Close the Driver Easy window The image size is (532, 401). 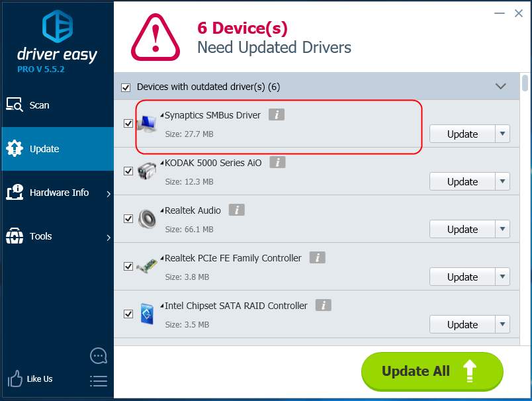(518, 13)
